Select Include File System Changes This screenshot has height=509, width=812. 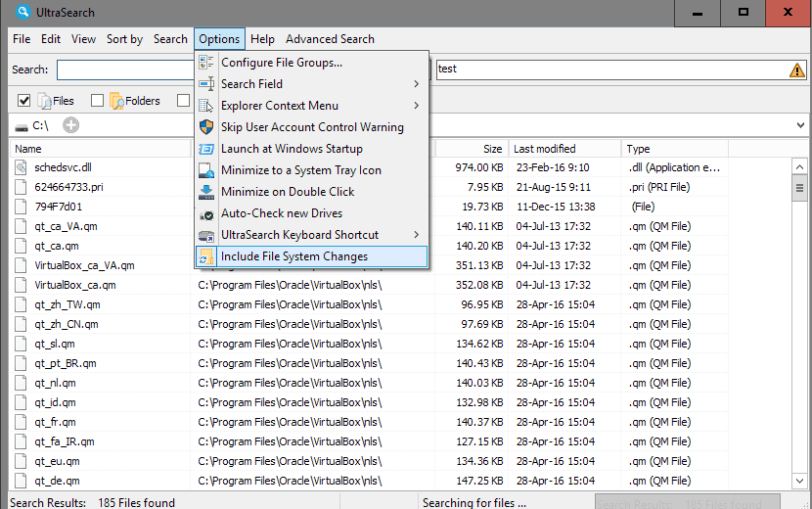(x=312, y=256)
